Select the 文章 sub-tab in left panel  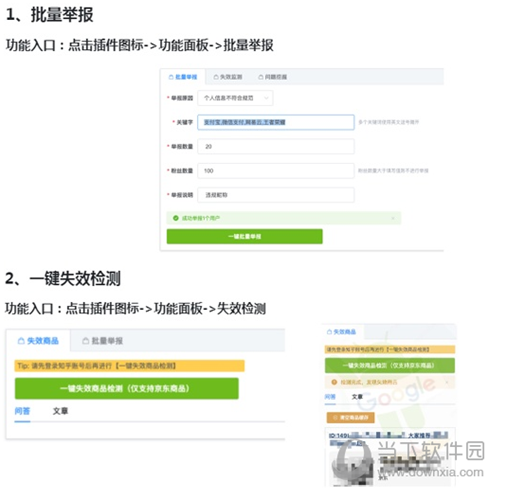60,411
